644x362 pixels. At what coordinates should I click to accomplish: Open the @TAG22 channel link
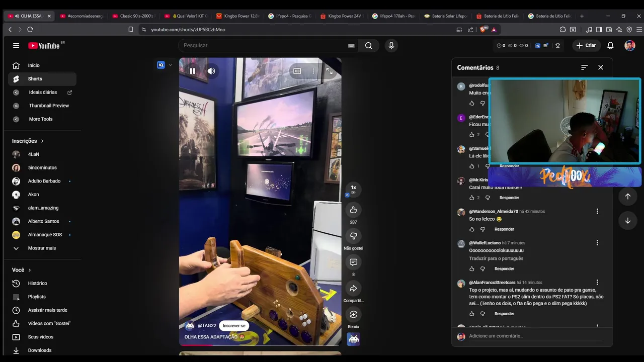coord(207,326)
